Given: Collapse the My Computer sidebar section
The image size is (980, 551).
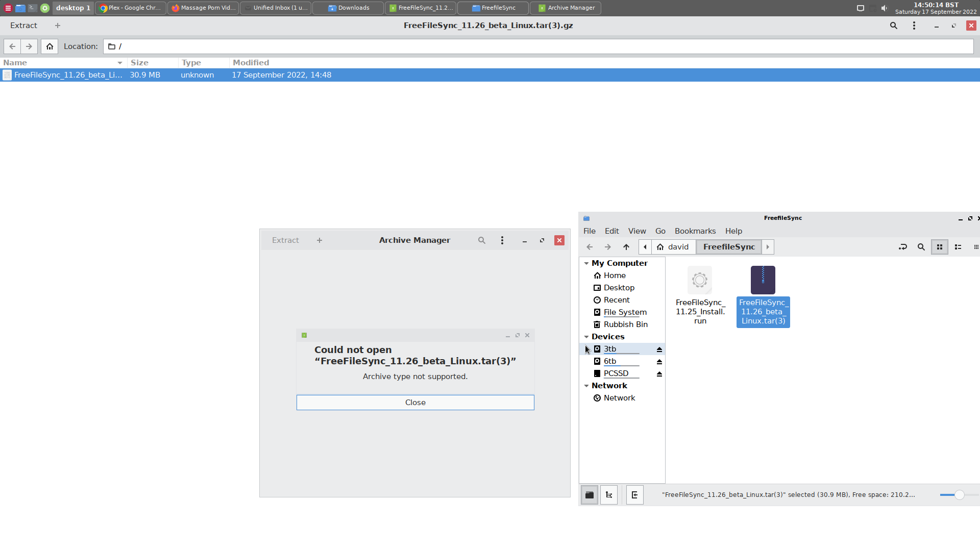Looking at the screenshot, I should click(x=586, y=263).
